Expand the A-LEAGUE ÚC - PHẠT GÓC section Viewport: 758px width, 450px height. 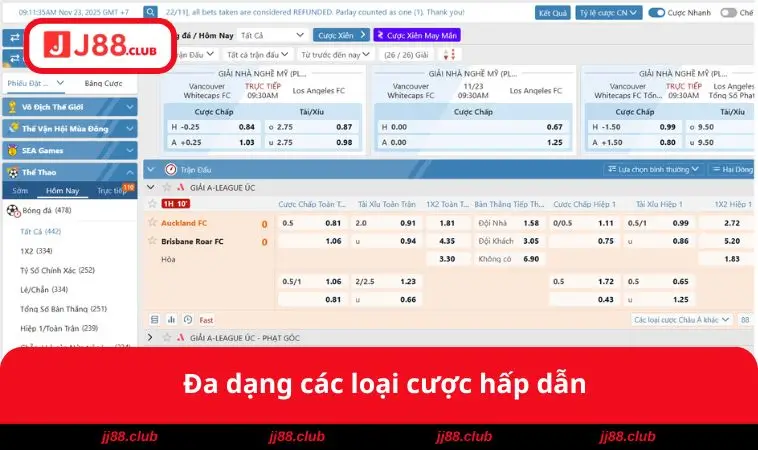coord(150,337)
